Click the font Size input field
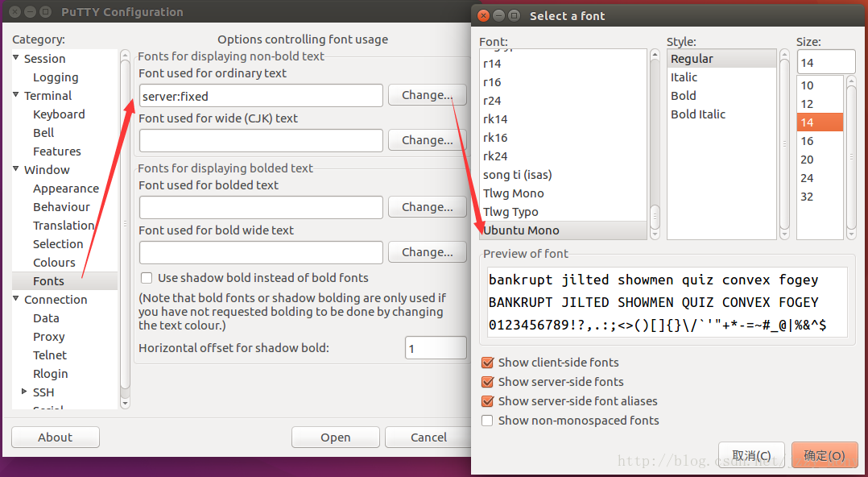This screenshot has width=868, height=477. pyautogui.click(x=826, y=62)
